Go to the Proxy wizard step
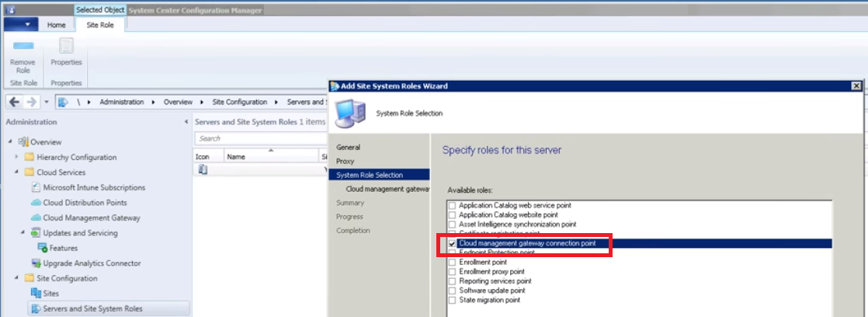The image size is (868, 317). click(x=345, y=162)
